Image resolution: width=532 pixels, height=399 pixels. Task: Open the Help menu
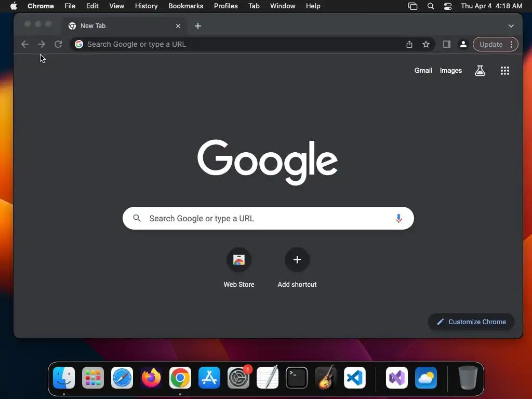[x=313, y=6]
